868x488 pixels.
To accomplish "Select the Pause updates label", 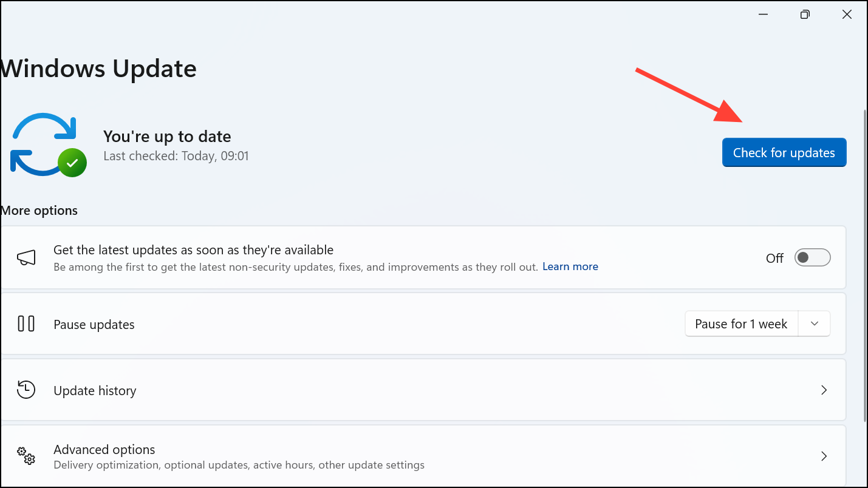I will tap(94, 325).
